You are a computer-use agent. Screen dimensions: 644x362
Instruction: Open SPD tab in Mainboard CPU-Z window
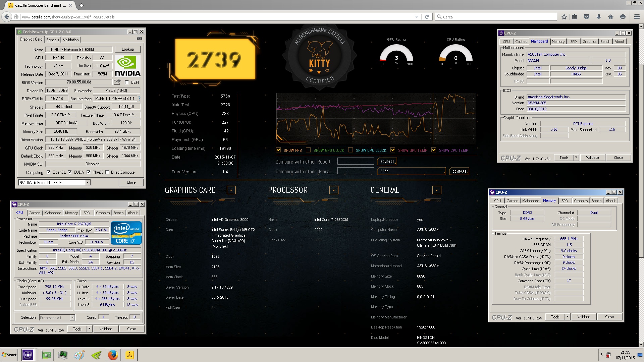tap(574, 42)
